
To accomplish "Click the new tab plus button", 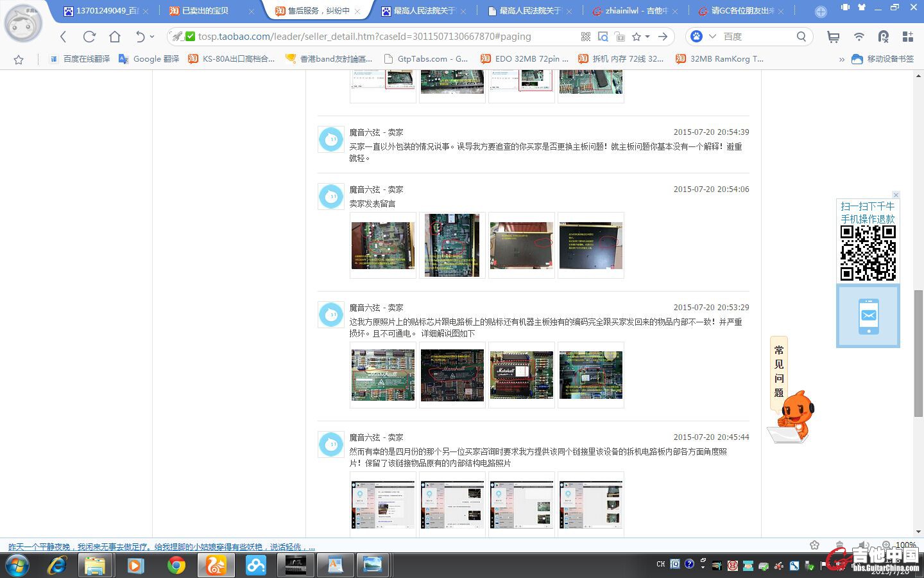I will (x=820, y=12).
